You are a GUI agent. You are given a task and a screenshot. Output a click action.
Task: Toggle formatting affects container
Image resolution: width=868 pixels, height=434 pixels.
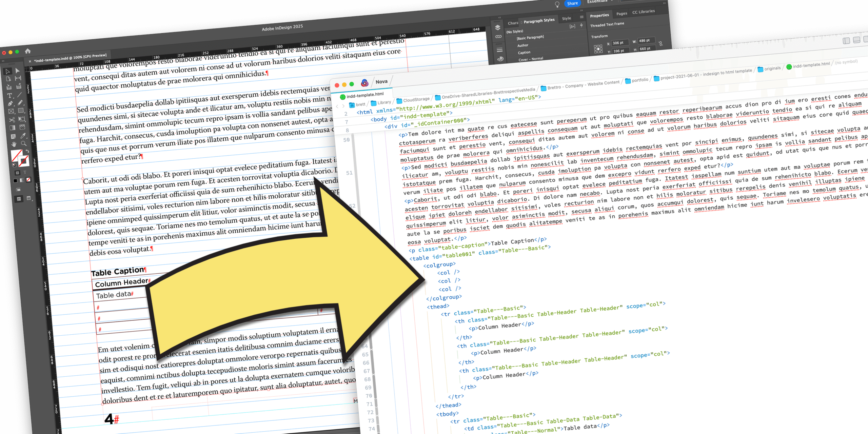pos(17,173)
